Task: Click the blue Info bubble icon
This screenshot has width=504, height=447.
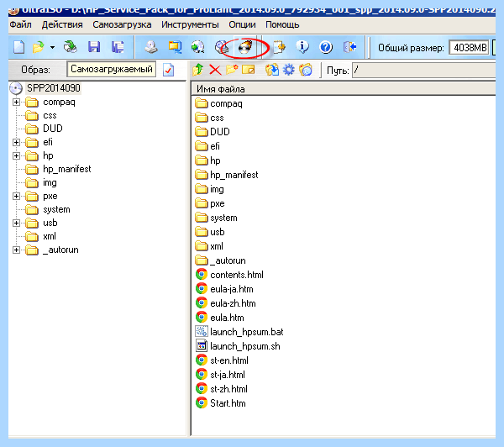Action: pyautogui.click(x=302, y=47)
